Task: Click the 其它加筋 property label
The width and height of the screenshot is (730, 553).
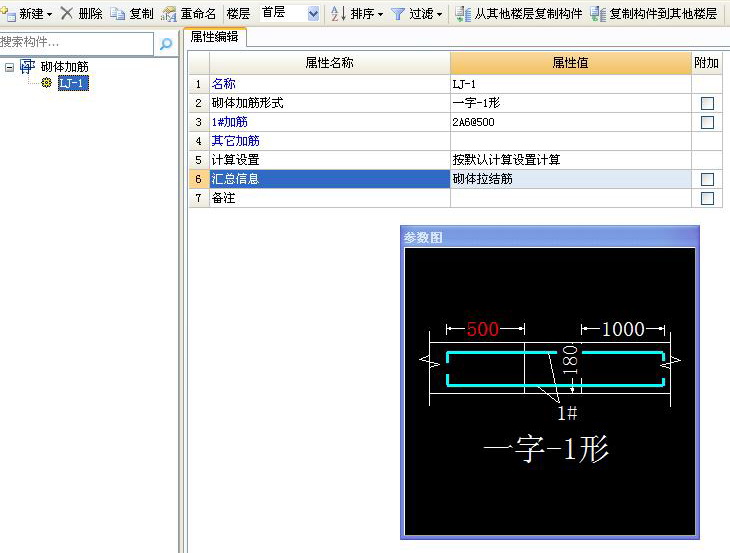Action: click(236, 141)
